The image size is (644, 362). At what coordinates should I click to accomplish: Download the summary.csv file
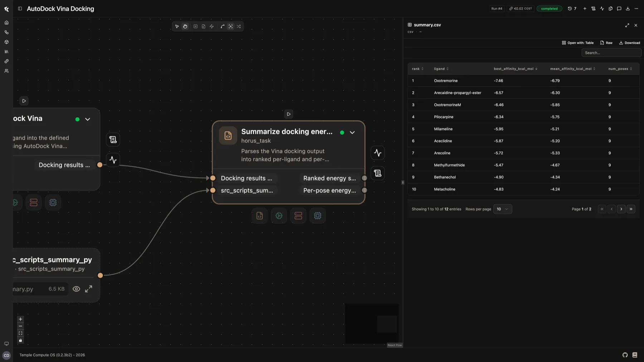(629, 43)
